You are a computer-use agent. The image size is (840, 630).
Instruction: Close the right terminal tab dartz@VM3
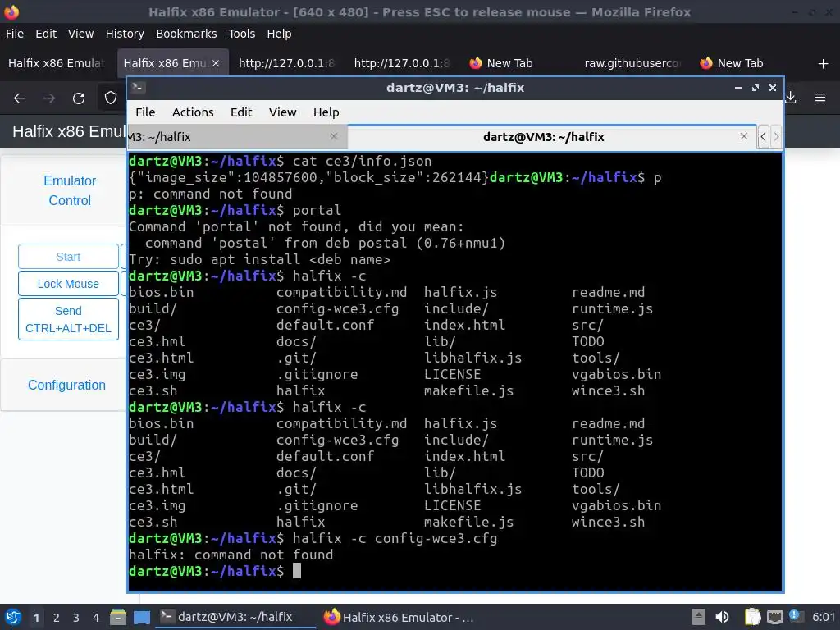pos(743,137)
